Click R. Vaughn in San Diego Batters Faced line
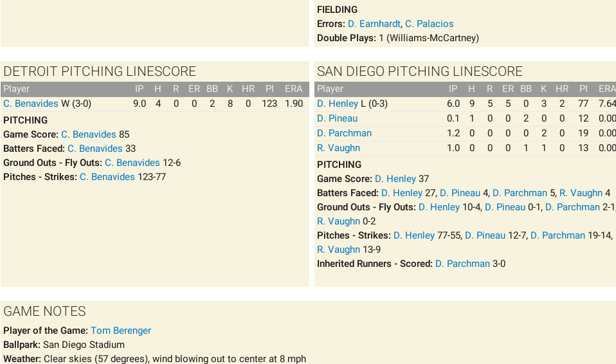Screen dimensions: 616x364 (581, 193)
